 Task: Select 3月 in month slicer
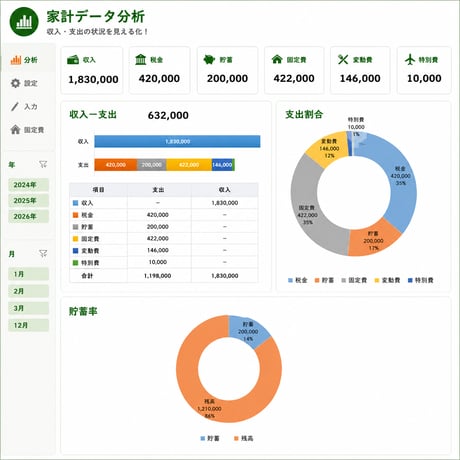coord(29,308)
